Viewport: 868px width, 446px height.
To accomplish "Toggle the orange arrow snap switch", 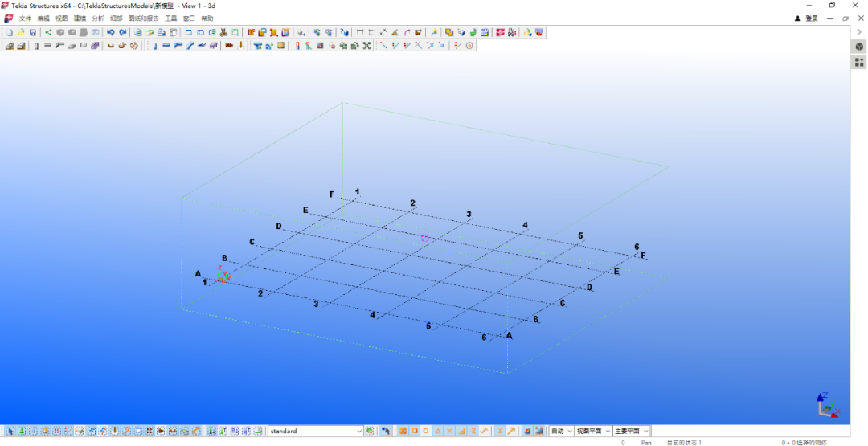I will [x=511, y=431].
